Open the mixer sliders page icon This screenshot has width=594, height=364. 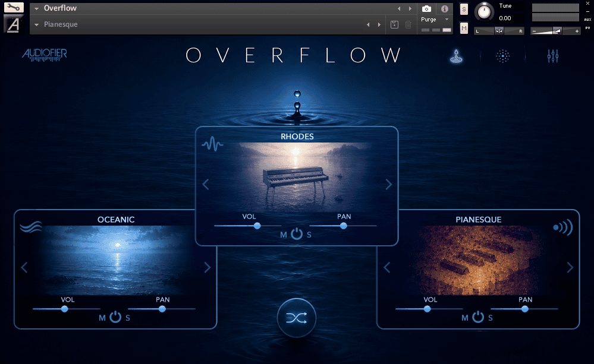click(553, 56)
